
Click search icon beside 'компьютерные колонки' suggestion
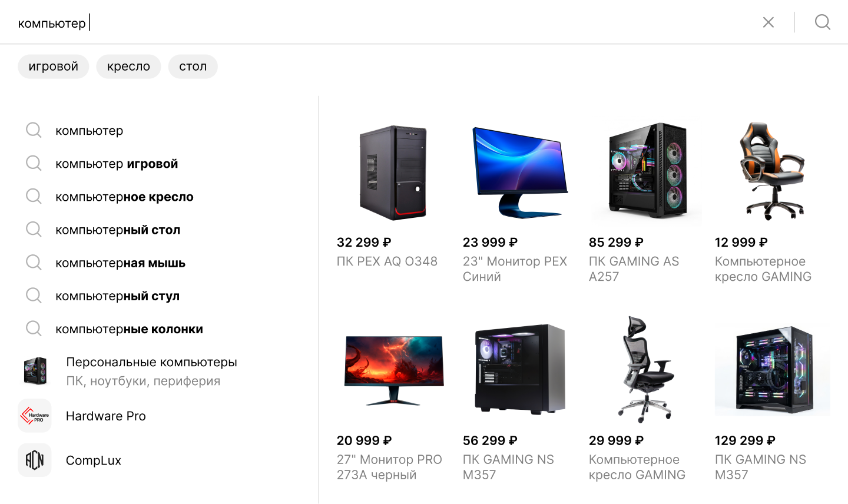pyautogui.click(x=34, y=329)
